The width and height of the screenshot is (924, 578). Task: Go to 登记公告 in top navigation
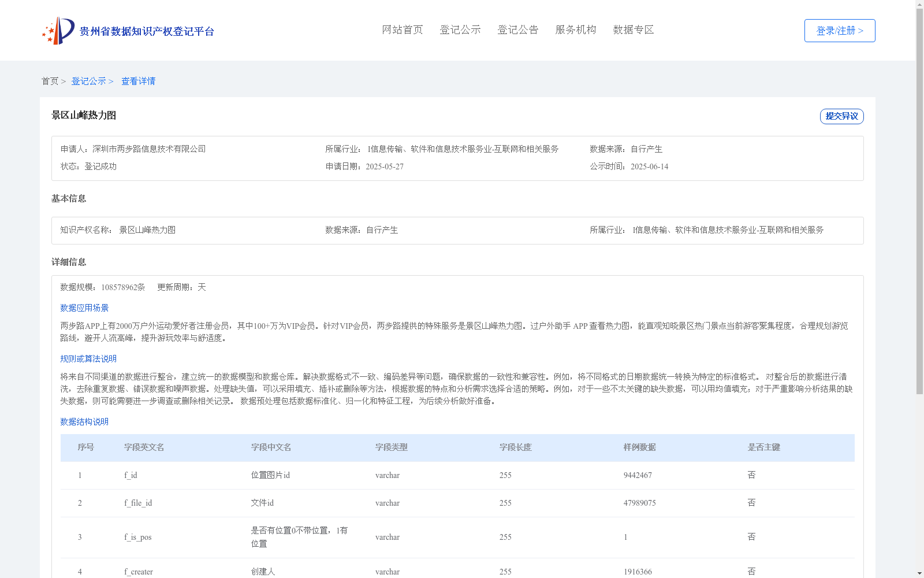pos(518,30)
